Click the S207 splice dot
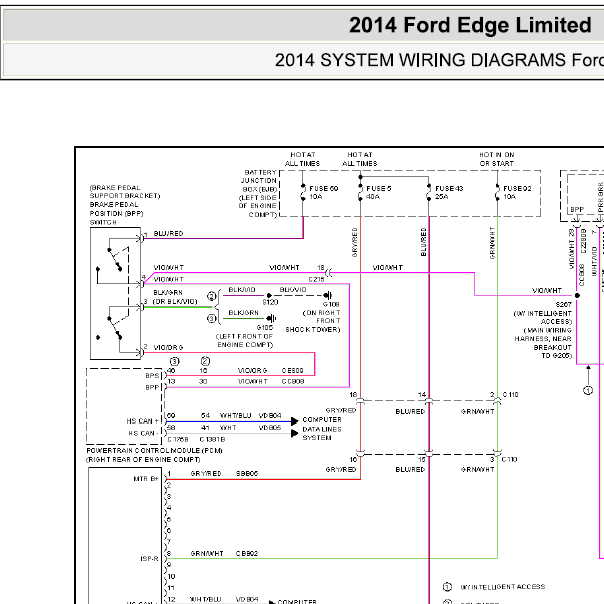Image resolution: width=604 pixels, height=604 pixels. pos(577,295)
